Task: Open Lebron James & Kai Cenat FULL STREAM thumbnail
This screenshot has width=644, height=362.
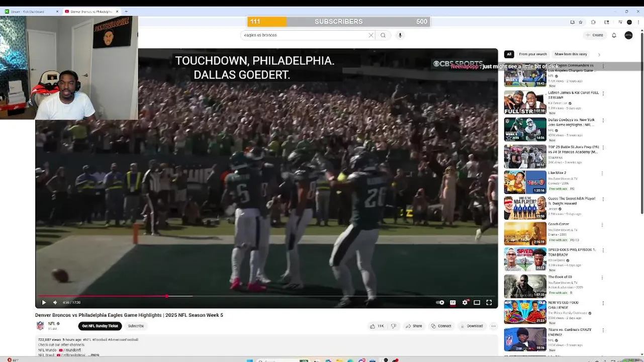Action: coord(525,102)
